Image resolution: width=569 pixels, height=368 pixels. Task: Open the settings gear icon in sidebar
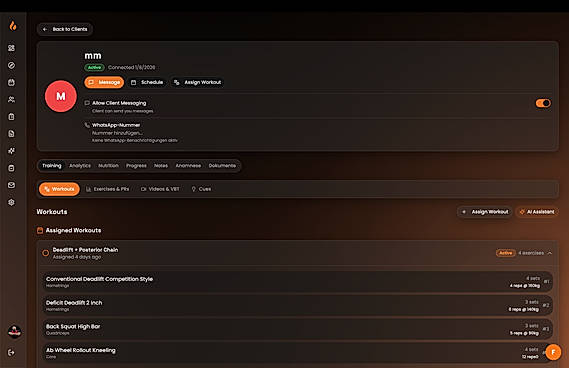(12, 202)
